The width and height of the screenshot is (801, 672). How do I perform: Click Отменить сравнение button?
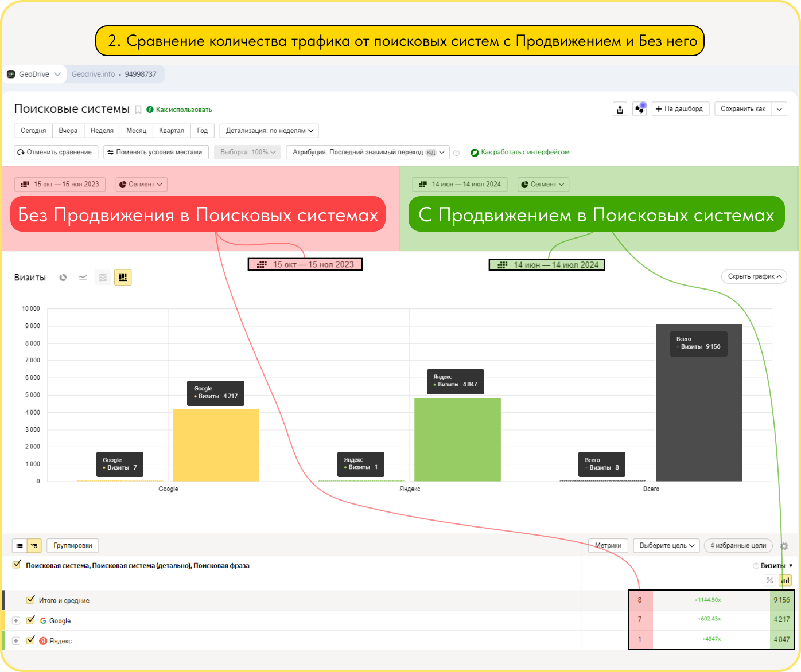click(55, 152)
